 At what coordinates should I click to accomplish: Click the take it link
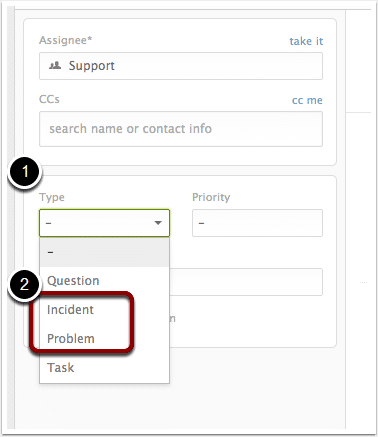coord(306,41)
